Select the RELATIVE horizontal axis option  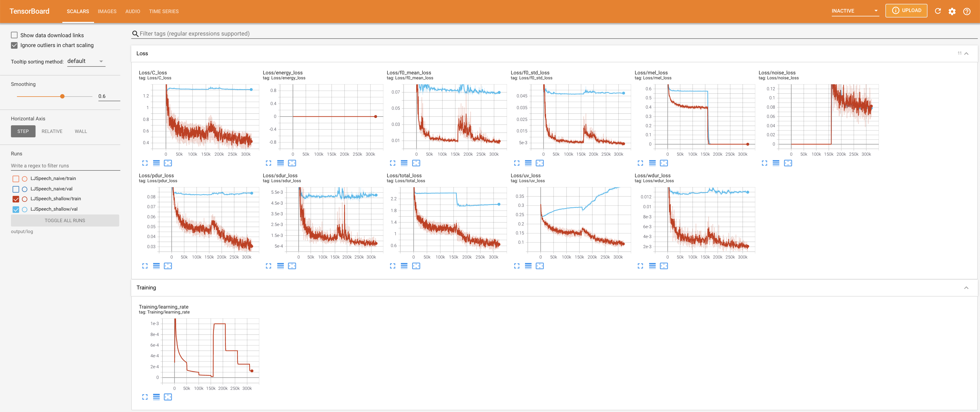pos(52,131)
